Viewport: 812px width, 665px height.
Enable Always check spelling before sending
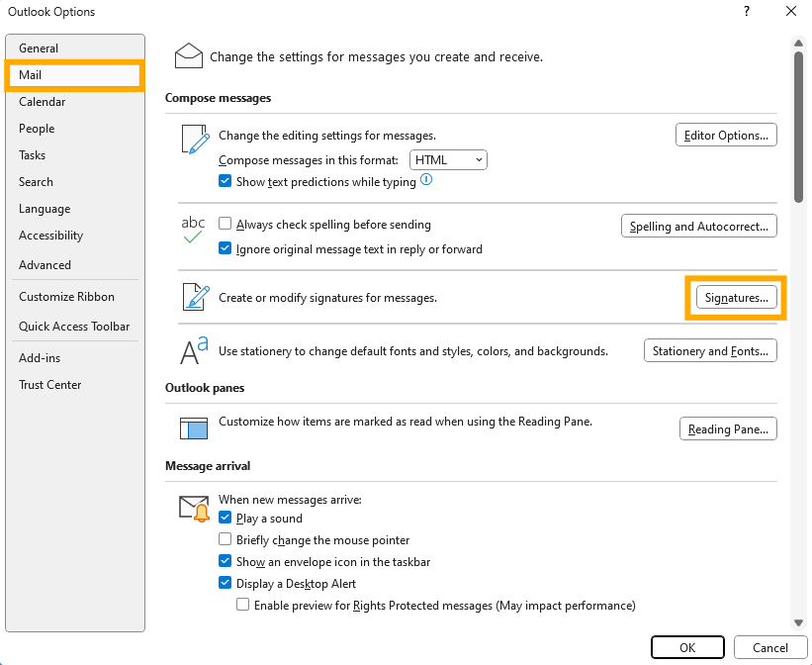(225, 224)
